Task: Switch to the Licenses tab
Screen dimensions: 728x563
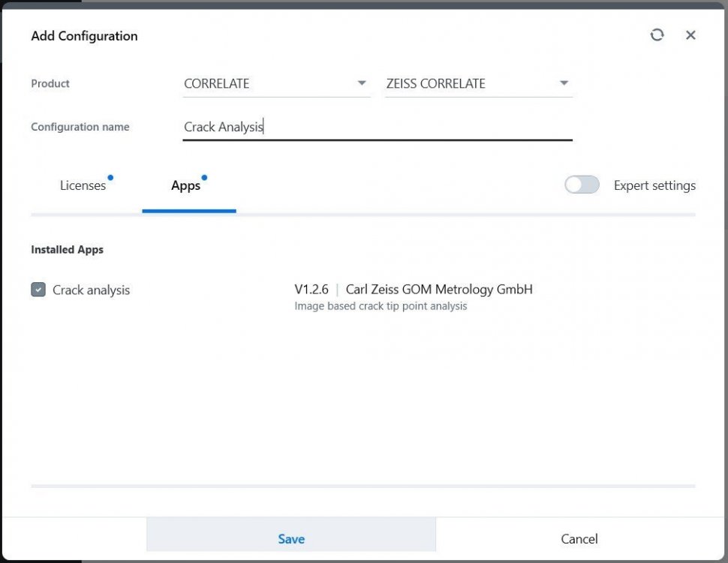Action: pyautogui.click(x=83, y=185)
